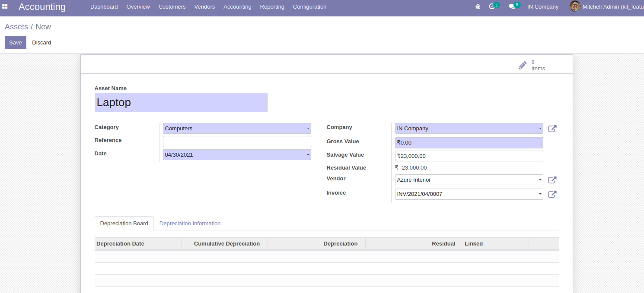Expand the Invoice dropdown
Screen dimensions: 644x293
pos(540,194)
